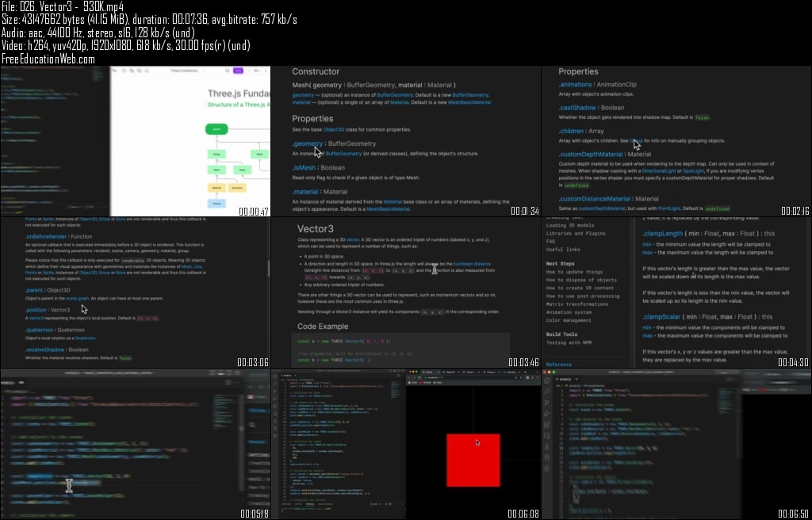Open the thumbnail stamped 00:06:08
Image resolution: width=812 pixels, height=520 pixels.
coord(406,445)
